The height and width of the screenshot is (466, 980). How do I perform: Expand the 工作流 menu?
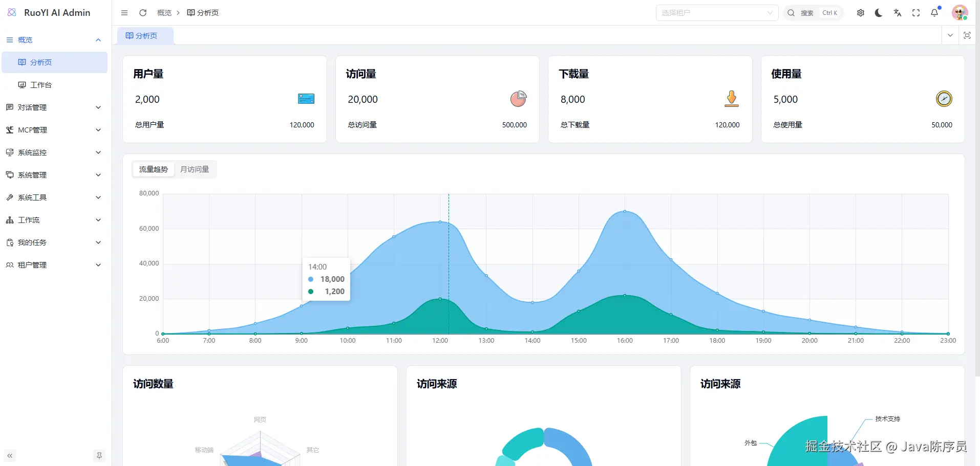[x=54, y=220]
